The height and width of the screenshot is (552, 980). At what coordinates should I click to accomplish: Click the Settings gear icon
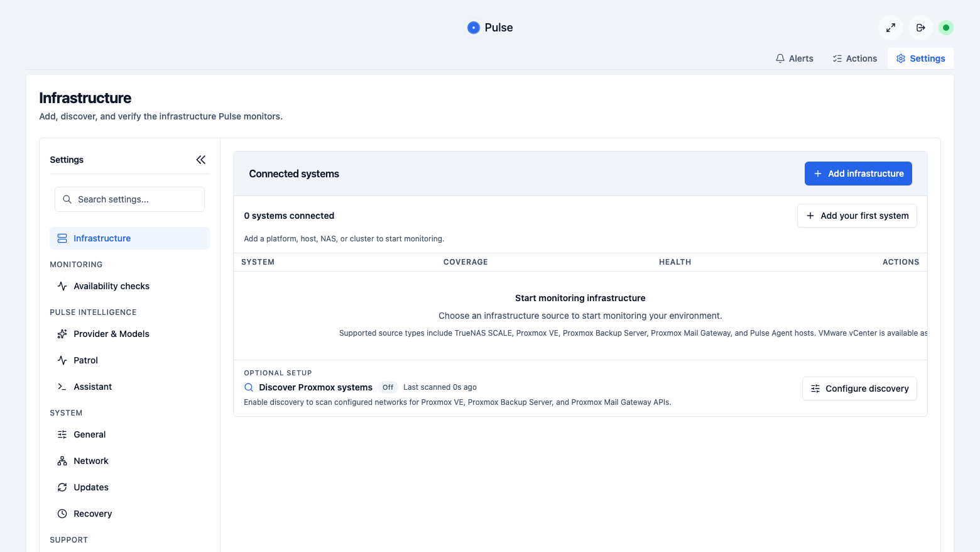coord(901,58)
